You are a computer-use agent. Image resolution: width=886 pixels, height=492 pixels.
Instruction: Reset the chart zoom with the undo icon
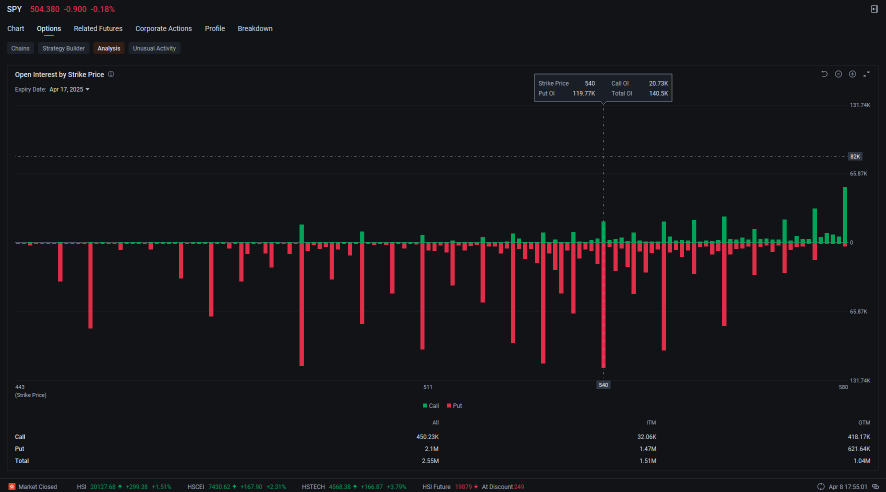(x=824, y=74)
